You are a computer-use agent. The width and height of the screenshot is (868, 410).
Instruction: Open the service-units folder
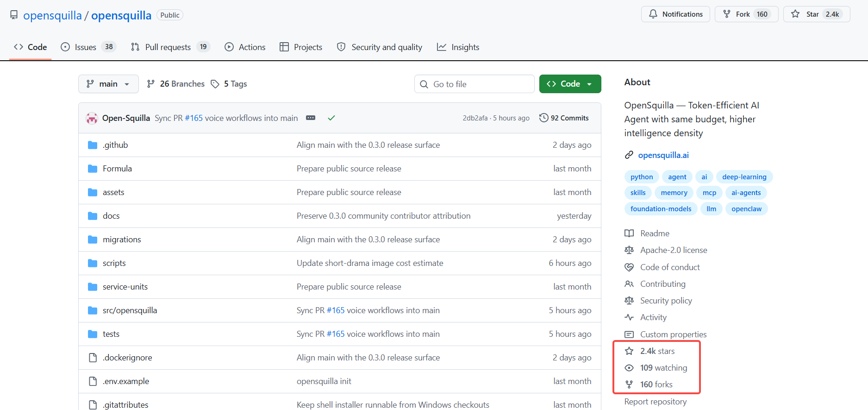tap(125, 287)
